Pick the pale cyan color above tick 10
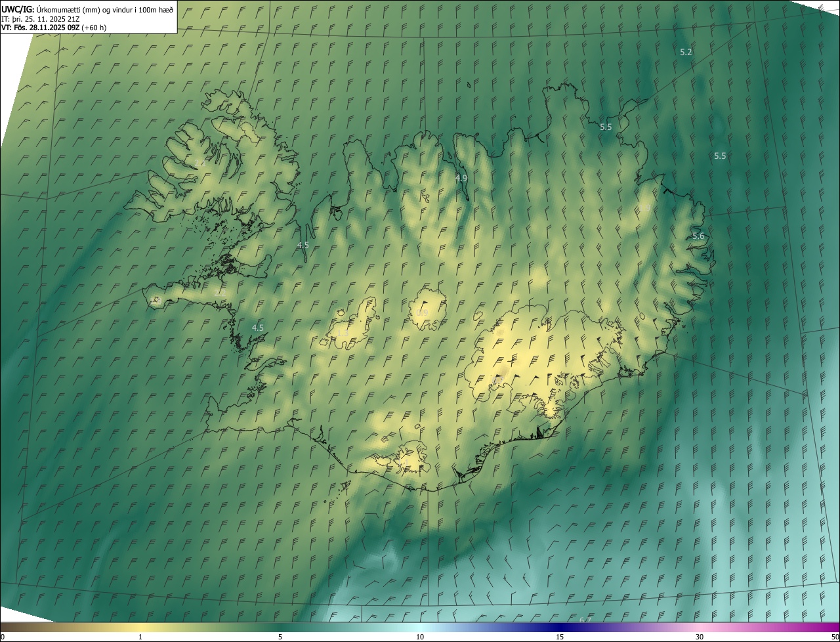840x642 pixels. coord(420,627)
